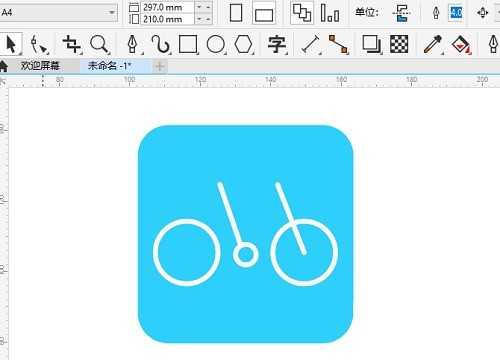This screenshot has height=360, width=500.
Task: Click the nudge value field showing 4.0
Action: coord(456,13)
